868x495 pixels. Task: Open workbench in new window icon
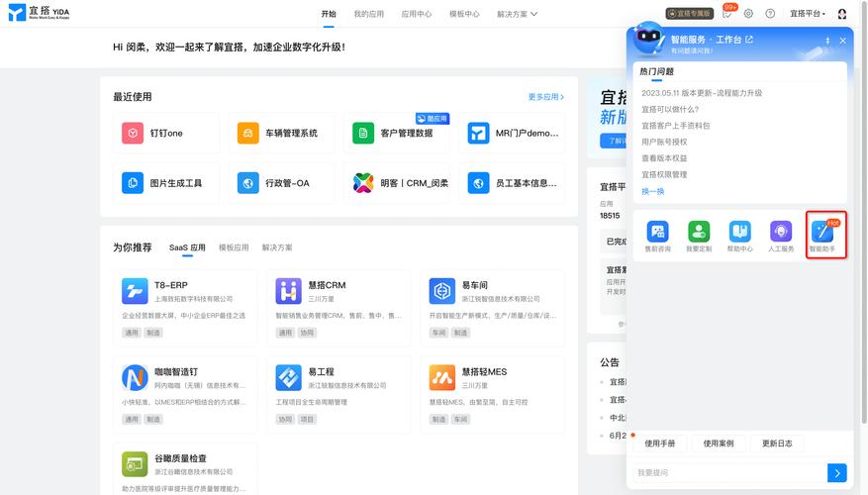coord(749,40)
